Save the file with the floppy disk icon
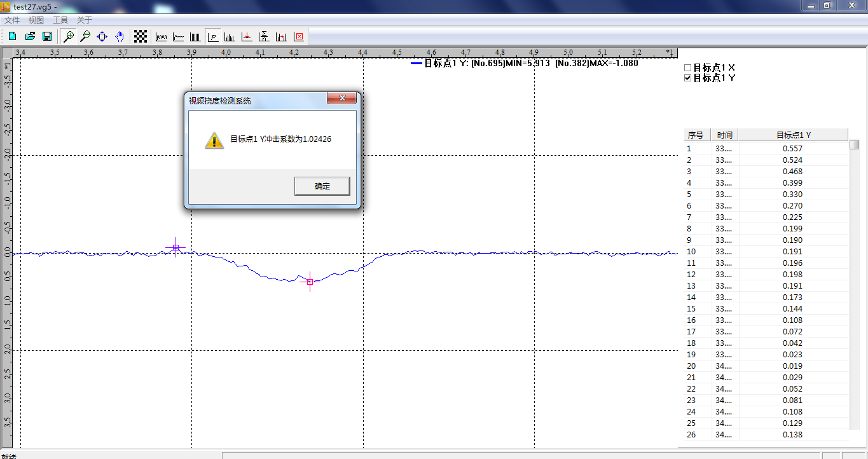The width and height of the screenshot is (868, 459). coord(47,36)
